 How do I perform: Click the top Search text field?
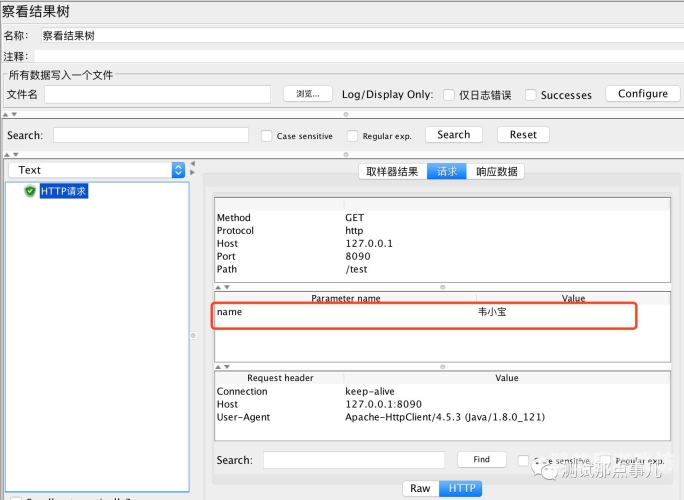pyautogui.click(x=151, y=135)
